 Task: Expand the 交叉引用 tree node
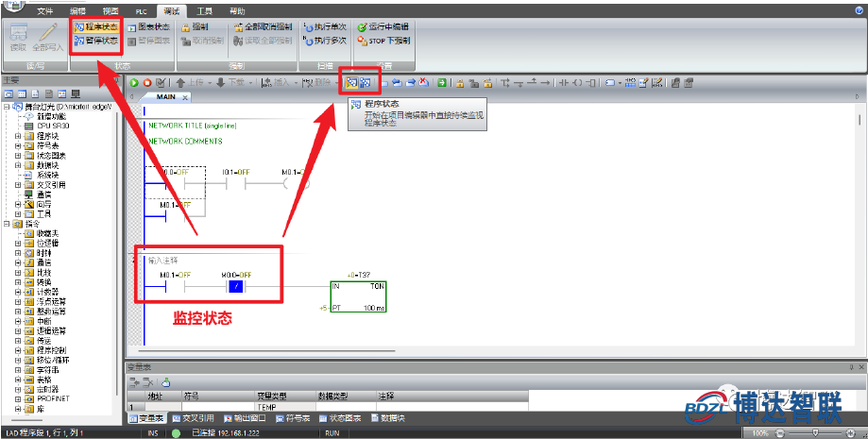coord(18,185)
